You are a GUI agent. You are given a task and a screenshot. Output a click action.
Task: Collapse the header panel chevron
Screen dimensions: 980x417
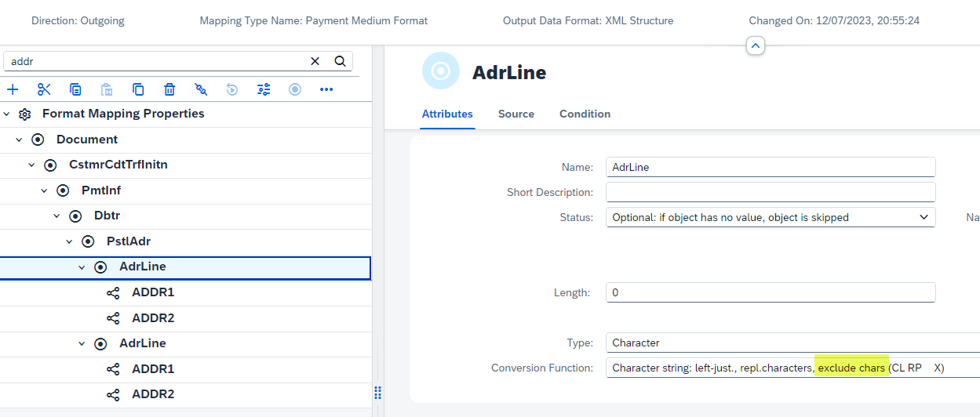pos(755,46)
